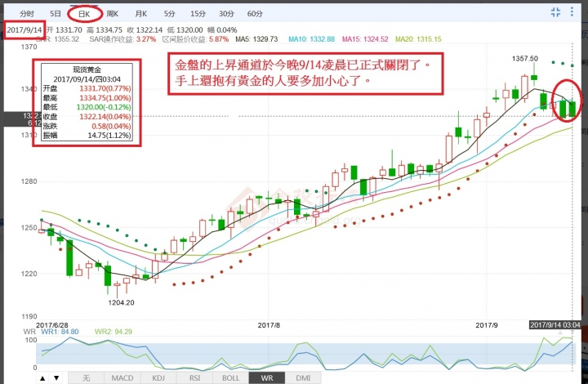Click the 1357.50 high price marker

pyautogui.click(x=524, y=59)
